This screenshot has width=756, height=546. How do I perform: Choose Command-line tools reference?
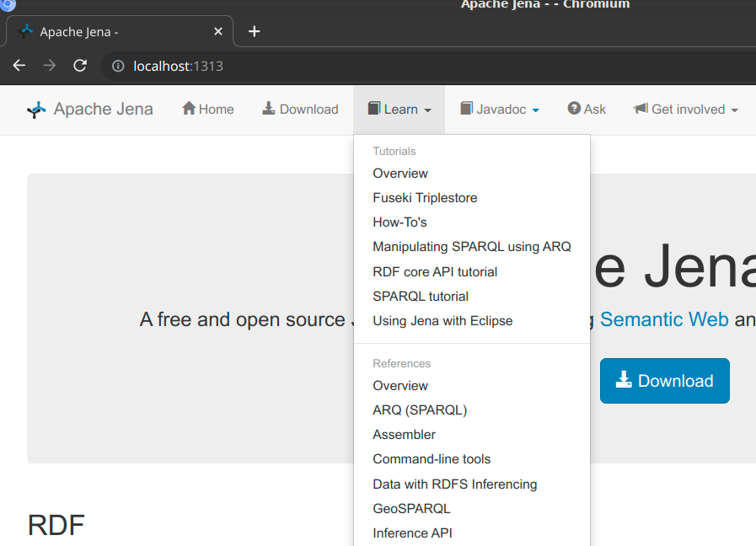point(471,459)
